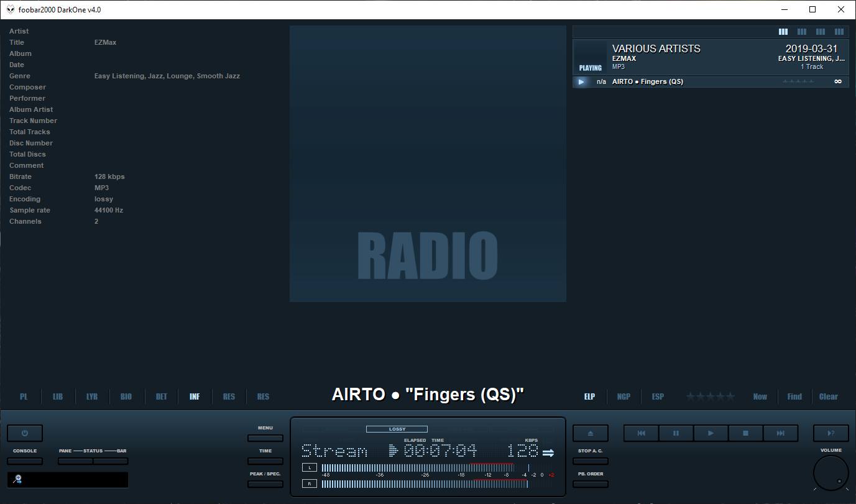Viewport: 856px width, 504px height.
Task: Click the Bitrate value 128 kbps
Action: coord(109,176)
